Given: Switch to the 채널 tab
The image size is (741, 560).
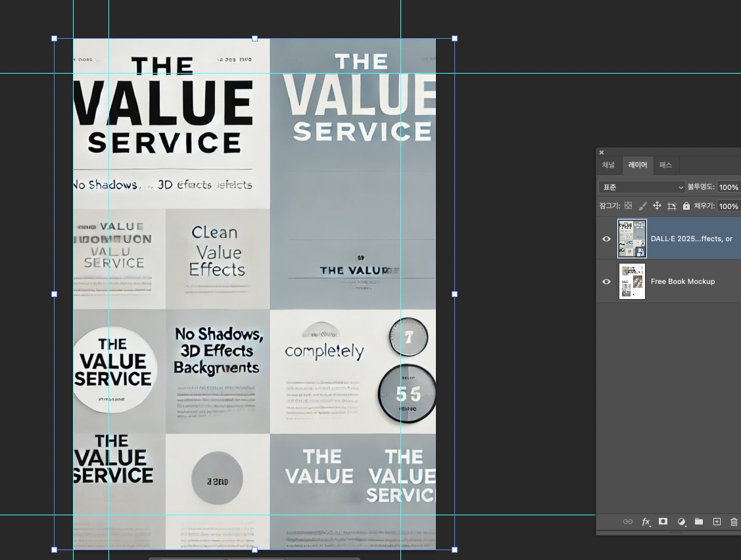Looking at the screenshot, I should point(608,165).
